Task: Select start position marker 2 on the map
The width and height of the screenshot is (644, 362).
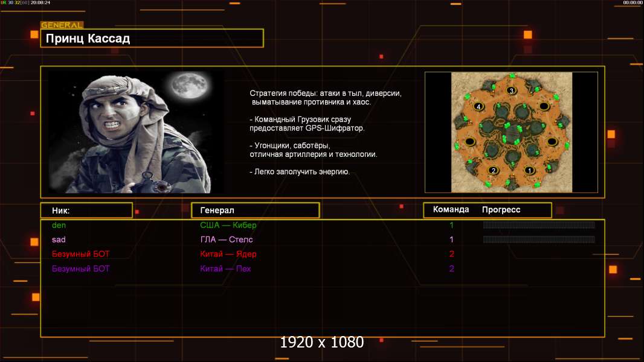Action: (x=493, y=170)
